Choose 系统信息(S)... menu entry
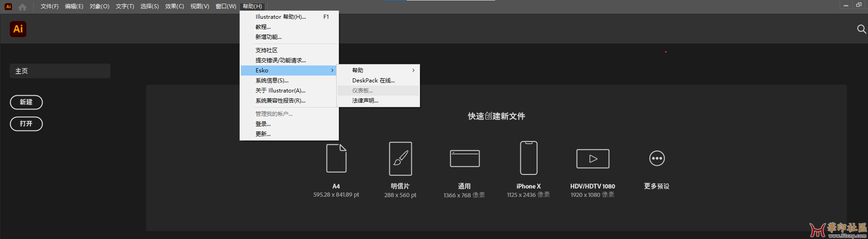 pyautogui.click(x=289, y=81)
